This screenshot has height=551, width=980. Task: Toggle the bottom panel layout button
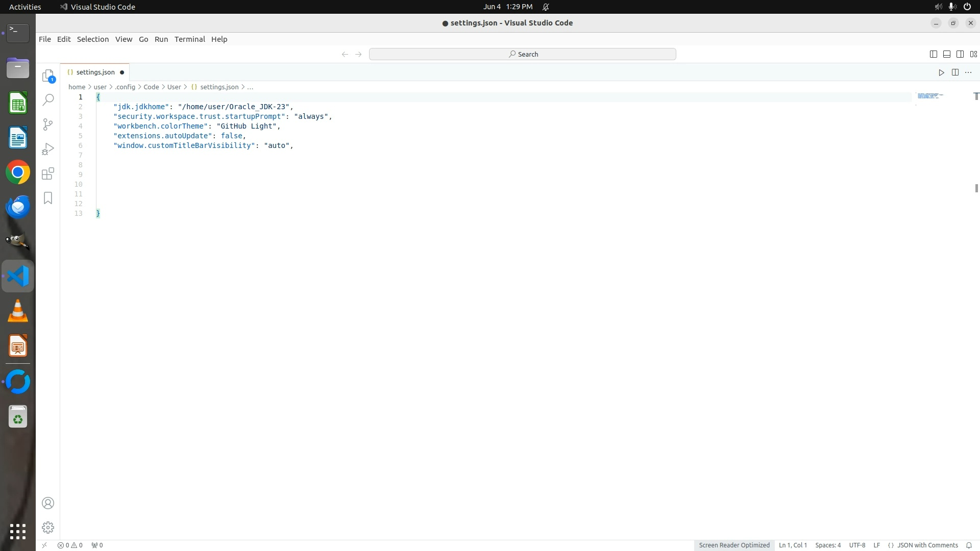click(946, 54)
